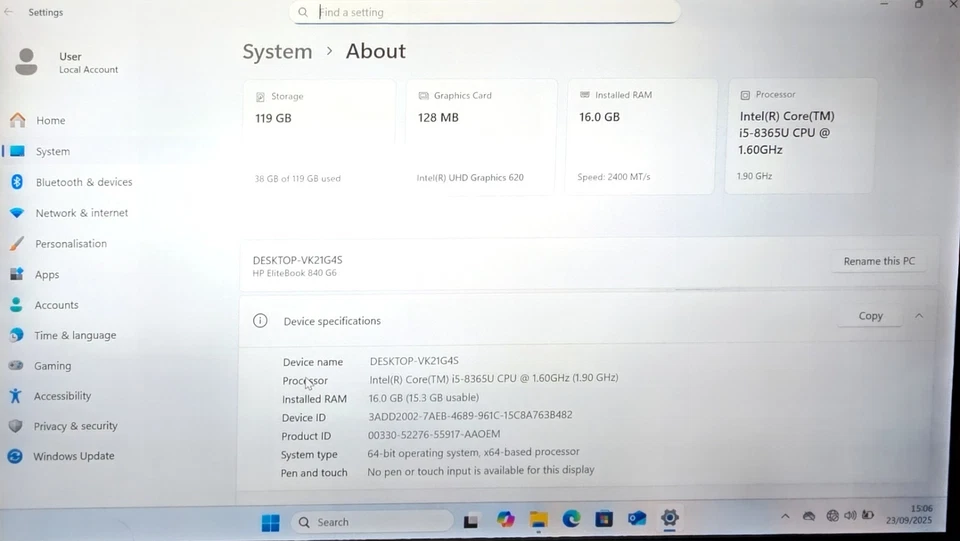Open the Installed RAM 16.0 GB card
Viewport: 960px width, 541px height.
coord(641,136)
